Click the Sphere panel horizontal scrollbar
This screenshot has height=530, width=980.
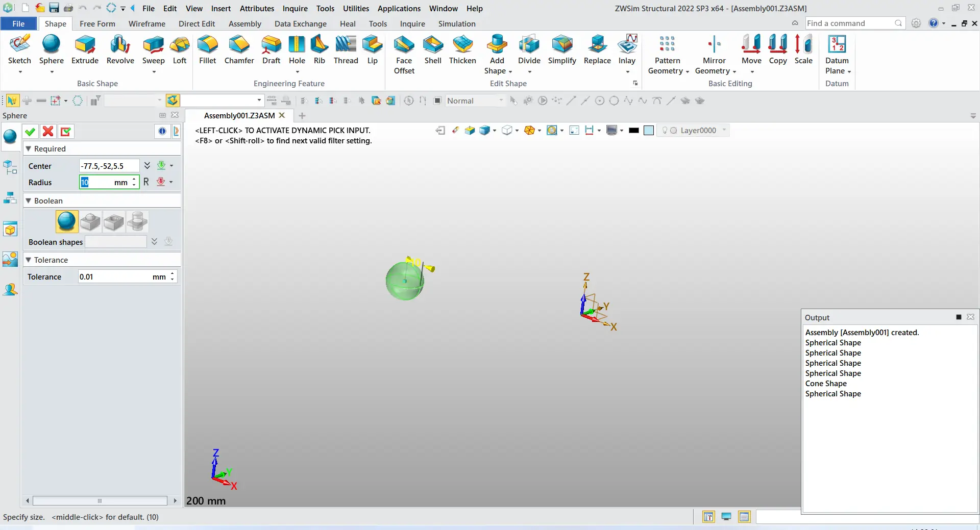coord(100,501)
